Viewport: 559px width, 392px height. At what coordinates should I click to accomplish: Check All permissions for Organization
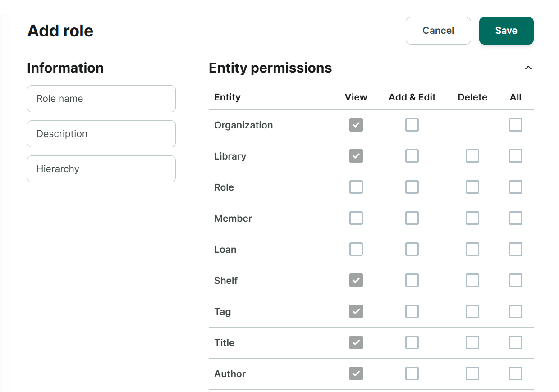pos(516,125)
